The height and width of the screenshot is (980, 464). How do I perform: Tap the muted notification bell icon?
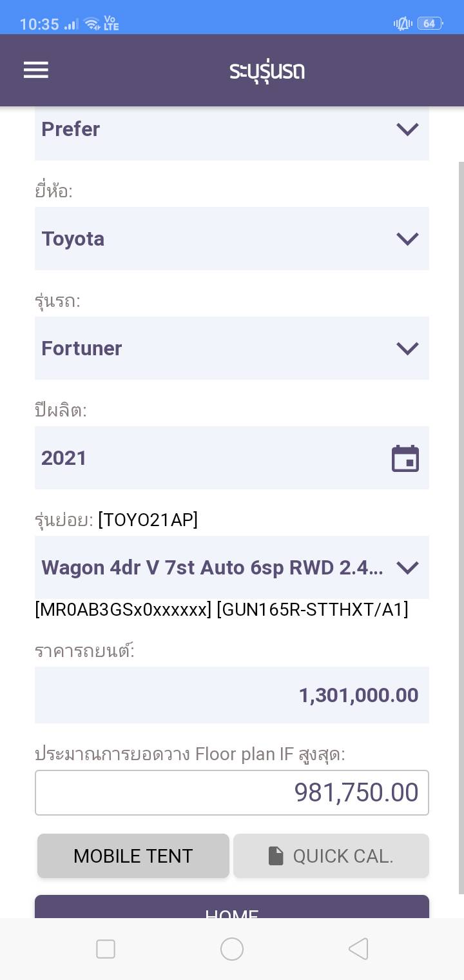pos(403,24)
